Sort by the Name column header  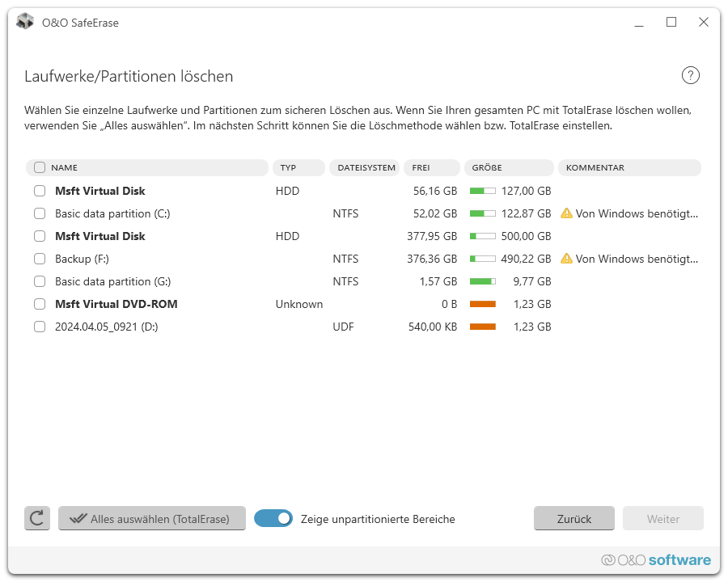coord(154,168)
